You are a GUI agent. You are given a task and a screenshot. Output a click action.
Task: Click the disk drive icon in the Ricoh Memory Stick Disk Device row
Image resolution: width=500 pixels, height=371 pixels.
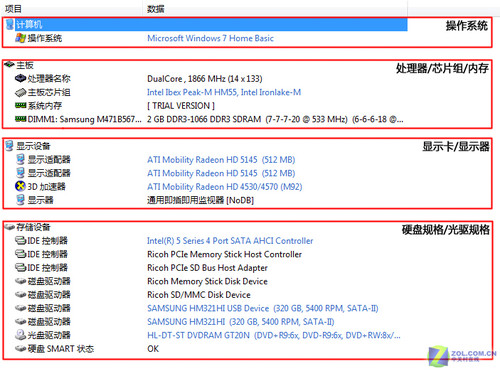(20, 281)
